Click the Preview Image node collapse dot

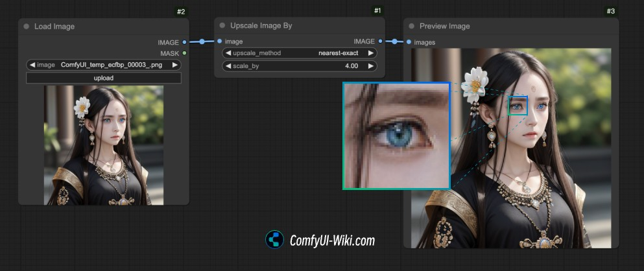(412, 27)
